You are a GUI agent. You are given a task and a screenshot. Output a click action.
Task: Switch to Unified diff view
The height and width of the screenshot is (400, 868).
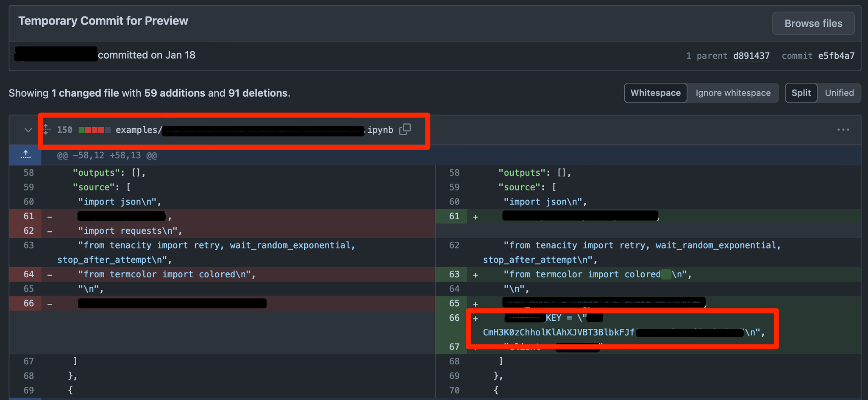(x=839, y=93)
